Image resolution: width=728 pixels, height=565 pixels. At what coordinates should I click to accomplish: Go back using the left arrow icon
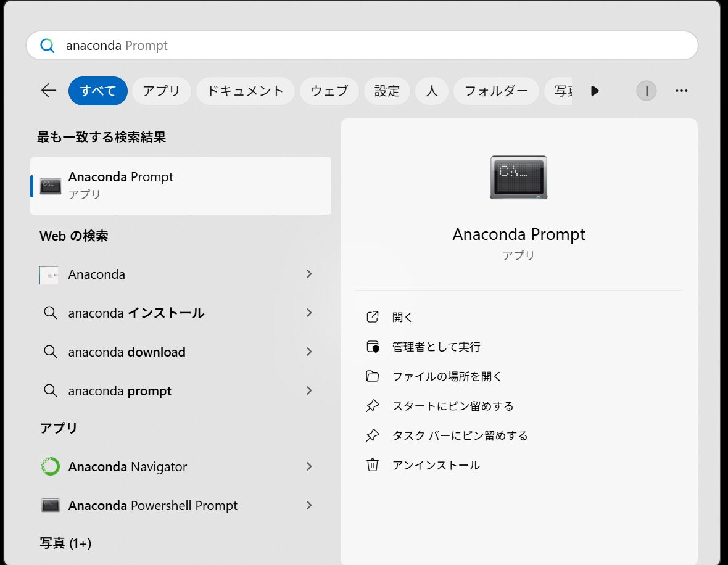[49, 91]
